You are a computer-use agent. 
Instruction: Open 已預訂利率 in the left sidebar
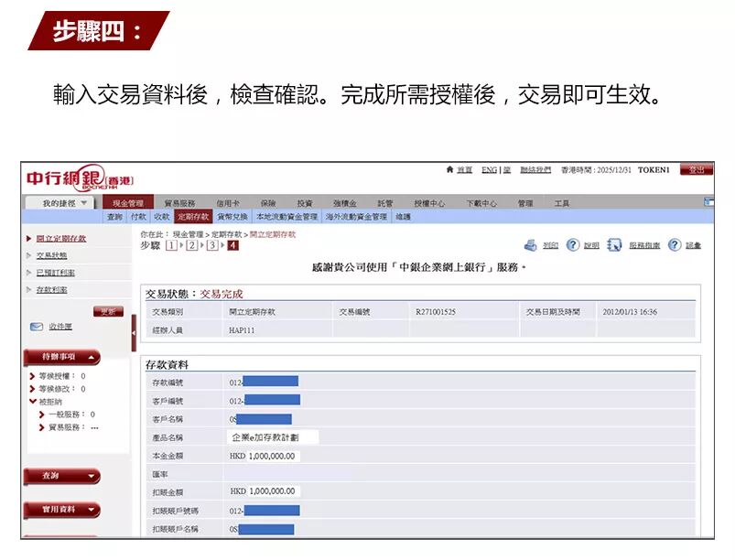[x=56, y=273]
